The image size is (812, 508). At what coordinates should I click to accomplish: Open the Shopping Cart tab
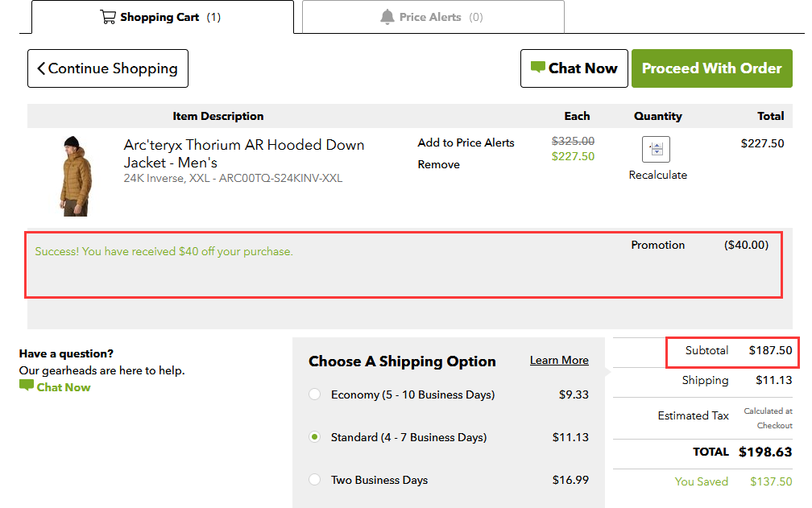[x=161, y=17]
